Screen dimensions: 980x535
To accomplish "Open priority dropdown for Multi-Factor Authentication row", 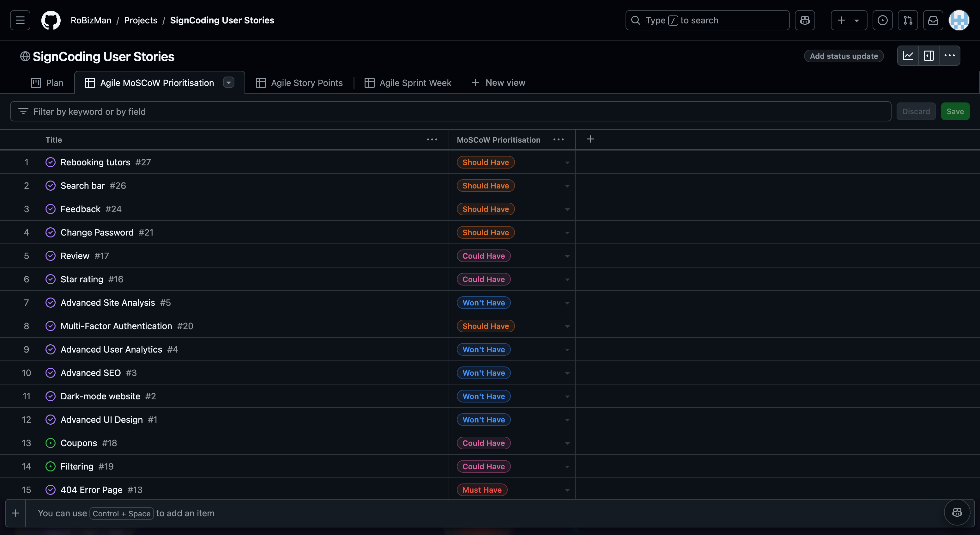I will 567,326.
